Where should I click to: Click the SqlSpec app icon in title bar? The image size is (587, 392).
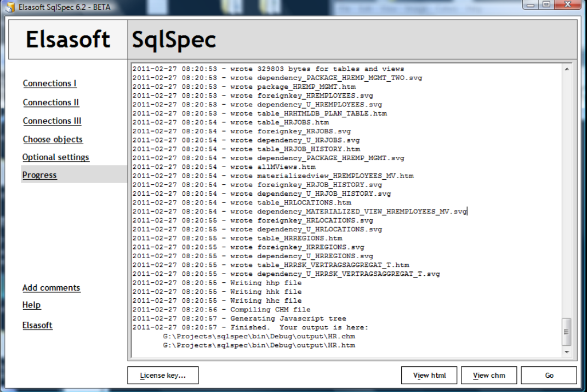pyautogui.click(x=10, y=7)
